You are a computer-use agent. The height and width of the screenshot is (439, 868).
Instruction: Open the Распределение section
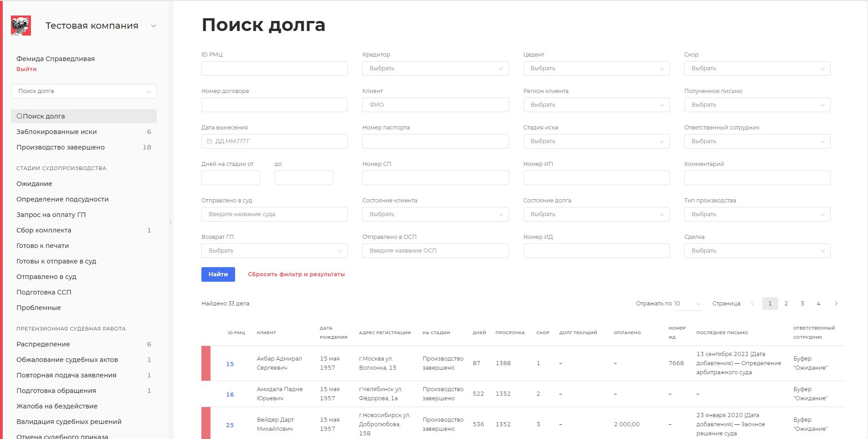[x=43, y=344]
